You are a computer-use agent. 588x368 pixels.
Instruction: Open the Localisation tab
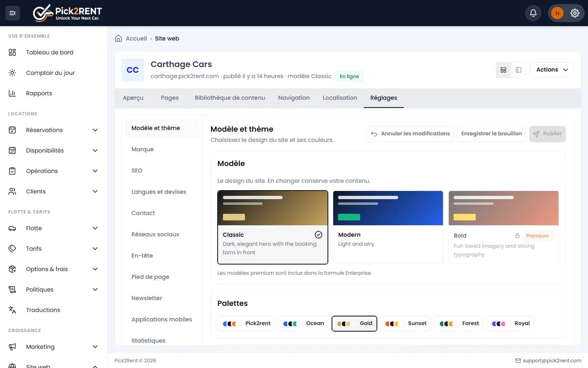click(x=340, y=98)
